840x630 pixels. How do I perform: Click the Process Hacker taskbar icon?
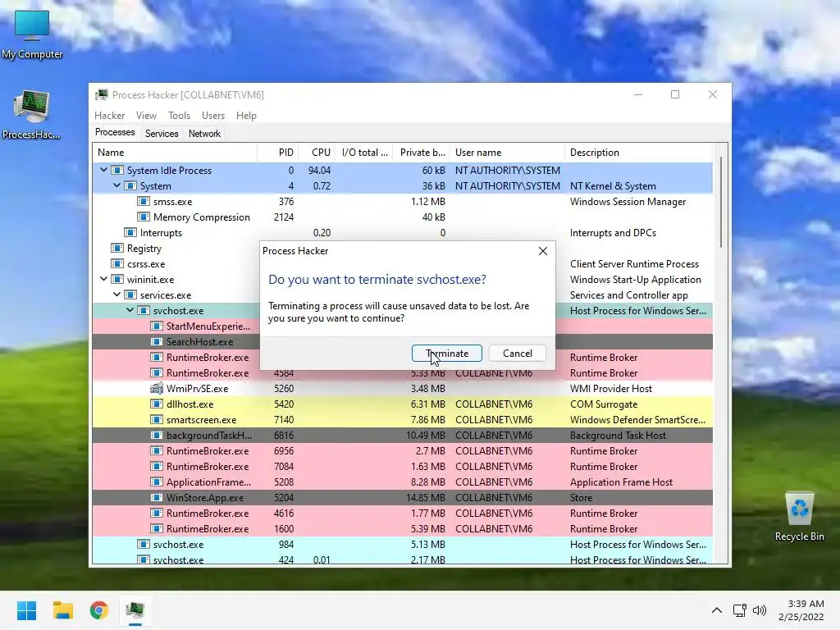[135, 610]
